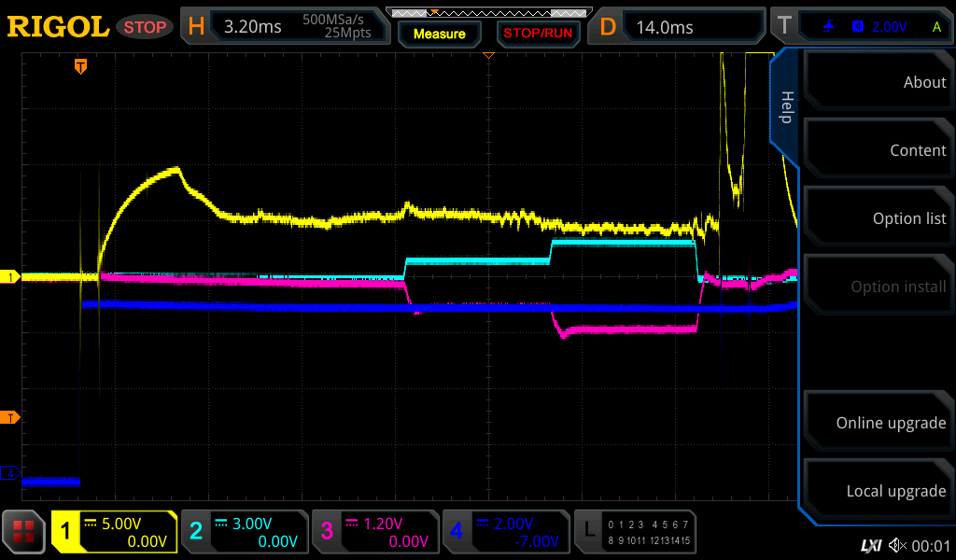Image resolution: width=956 pixels, height=560 pixels.
Task: Select the Option list menu item
Action: 879,218
